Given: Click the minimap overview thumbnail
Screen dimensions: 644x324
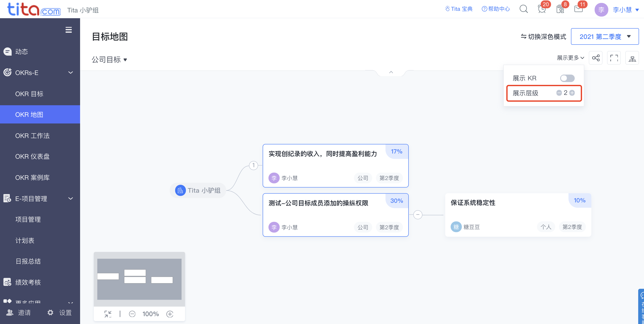Looking at the screenshot, I should pyautogui.click(x=139, y=279).
